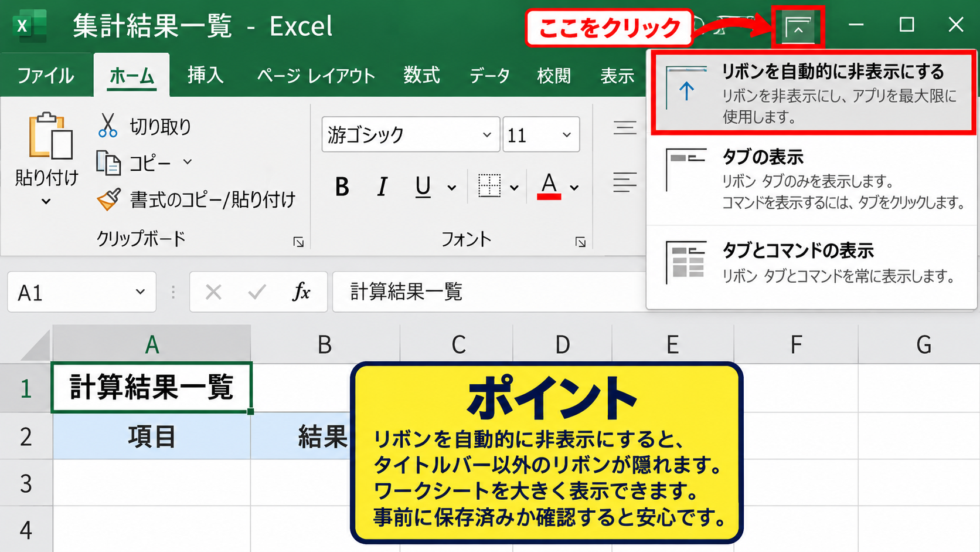Image resolution: width=980 pixels, height=552 pixels.
Task: Select column F header
Action: [795, 345]
